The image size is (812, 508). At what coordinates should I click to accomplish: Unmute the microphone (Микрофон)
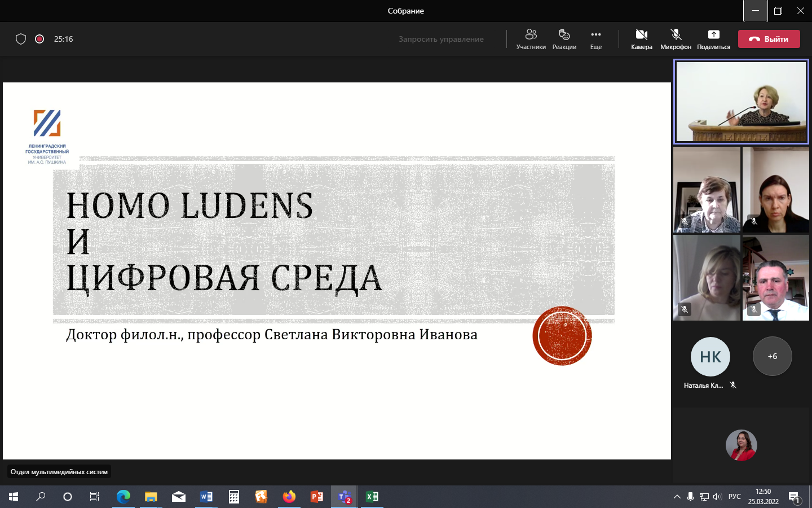[x=676, y=39]
